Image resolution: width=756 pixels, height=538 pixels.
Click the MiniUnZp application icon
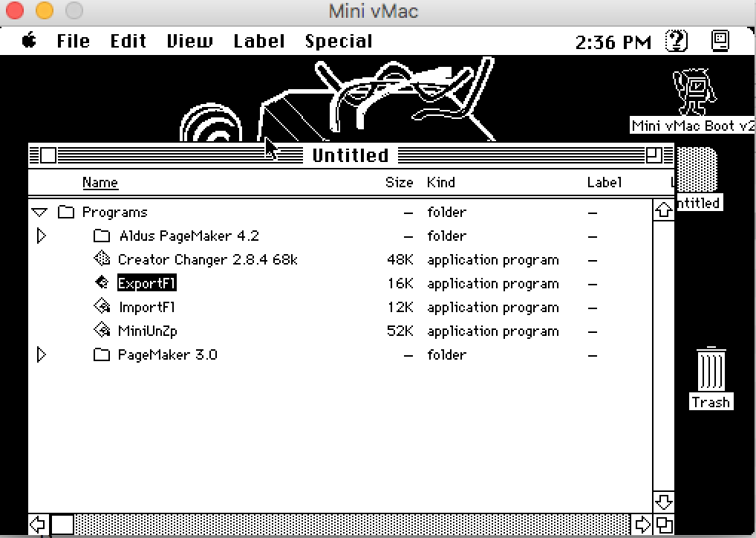tap(102, 331)
